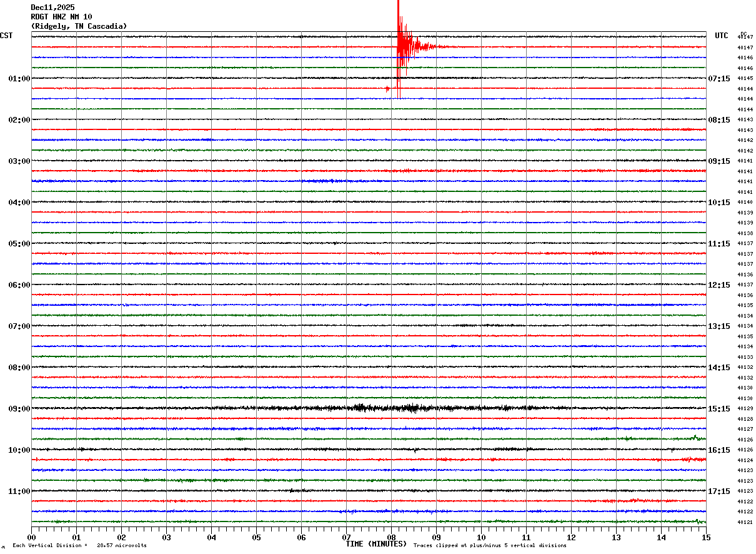The width and height of the screenshot is (756, 554).
Task: Click minute 07 on the time axis
Action: click(346, 537)
